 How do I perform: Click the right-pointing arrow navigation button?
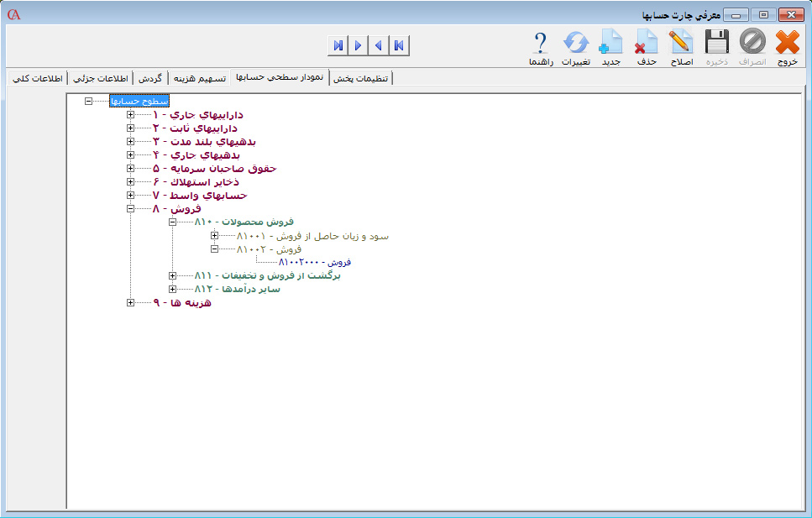359,45
